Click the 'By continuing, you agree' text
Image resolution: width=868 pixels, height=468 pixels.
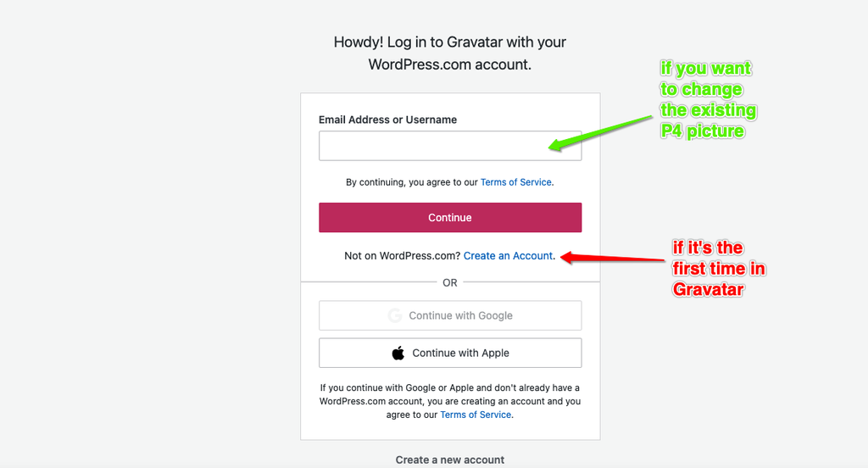pyautogui.click(x=411, y=182)
